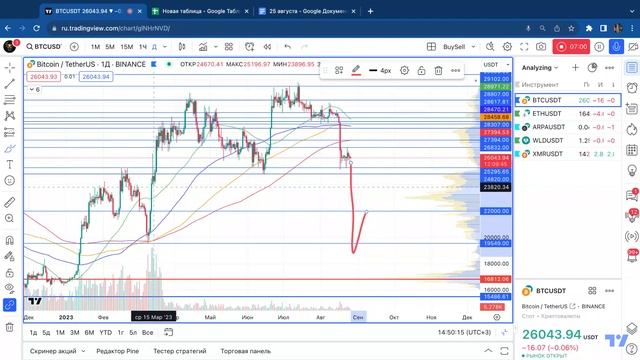This screenshot has height=360, width=640.
Task: Lock all drawing tools
Action: [10, 273]
